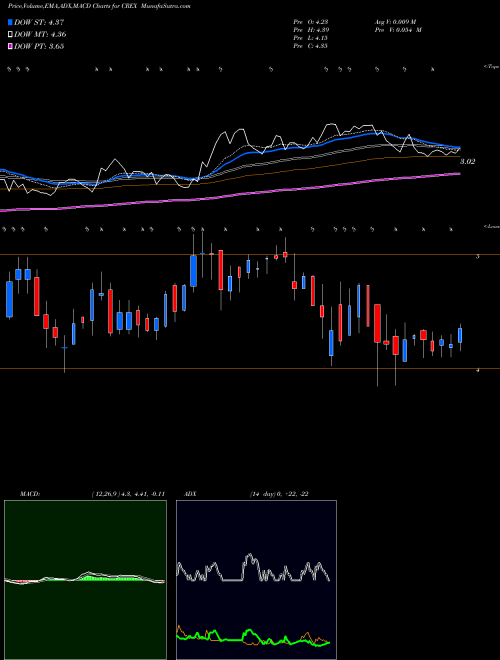Click the 'ADX' panel heading

click(x=191, y=494)
